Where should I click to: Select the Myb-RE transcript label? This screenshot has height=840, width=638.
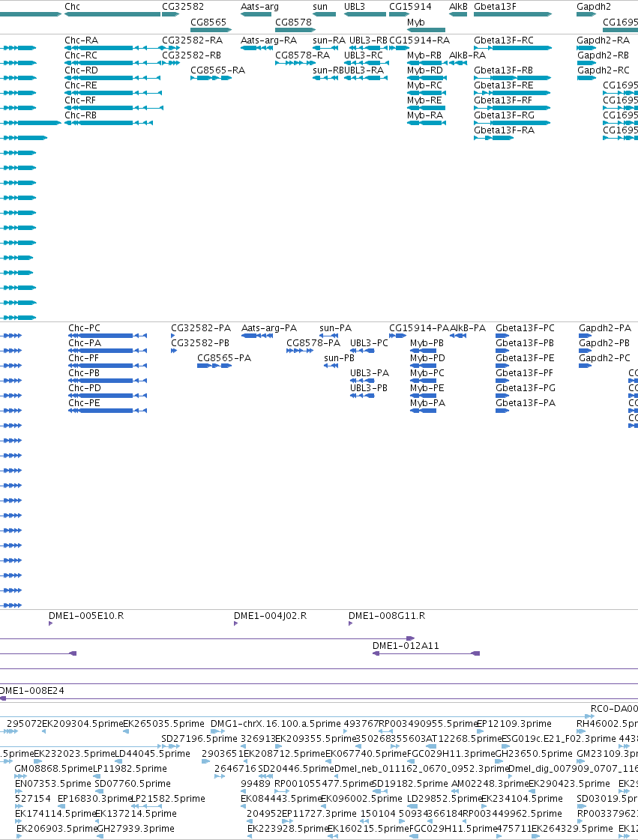[424, 100]
